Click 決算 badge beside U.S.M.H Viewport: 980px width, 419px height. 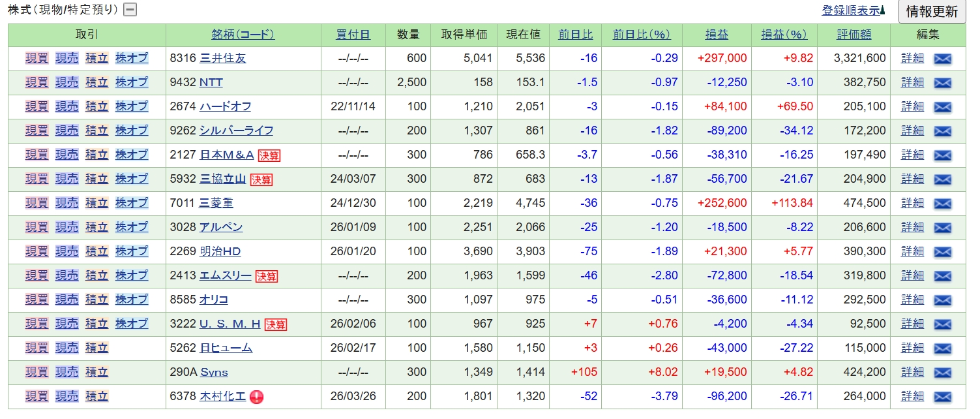276,324
